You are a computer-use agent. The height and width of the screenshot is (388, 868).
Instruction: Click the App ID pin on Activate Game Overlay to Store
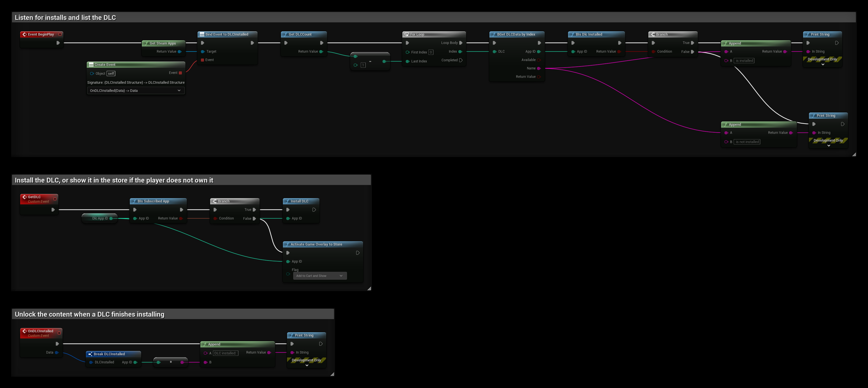point(288,261)
